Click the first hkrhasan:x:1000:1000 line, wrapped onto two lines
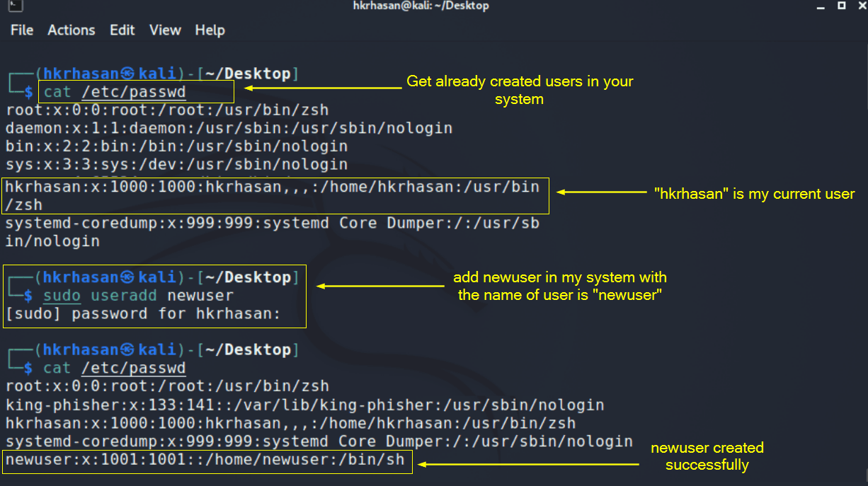The width and height of the screenshot is (868, 486). click(x=272, y=197)
